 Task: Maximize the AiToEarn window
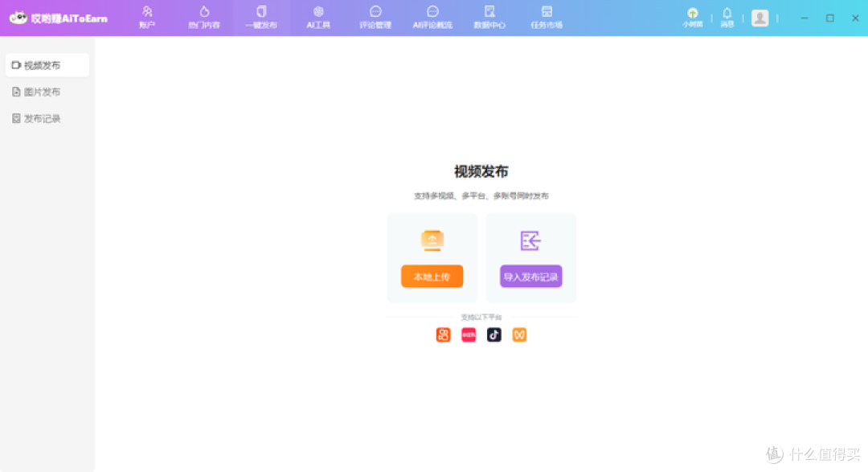pos(829,18)
